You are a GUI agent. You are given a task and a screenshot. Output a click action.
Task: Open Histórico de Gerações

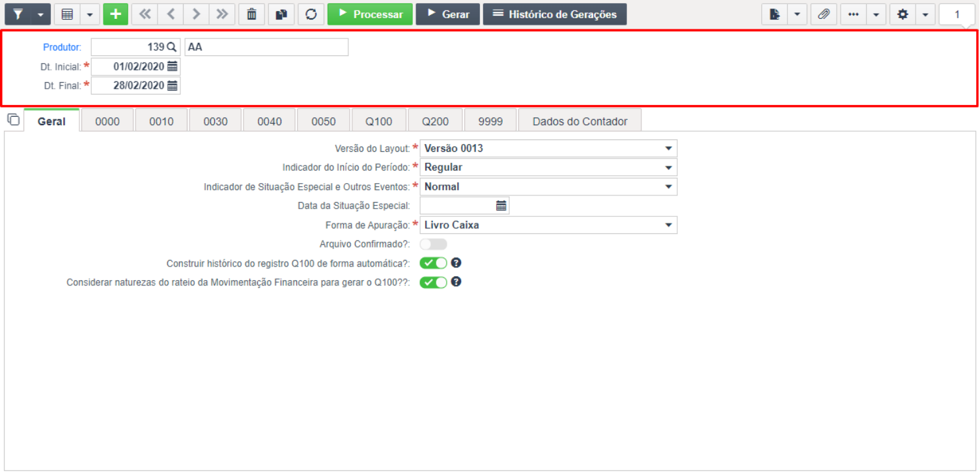tap(555, 14)
